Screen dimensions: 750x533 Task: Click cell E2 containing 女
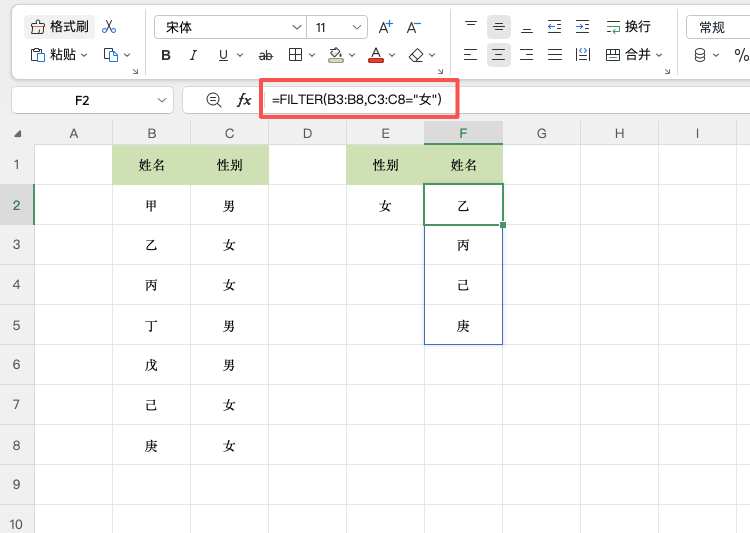pos(386,205)
